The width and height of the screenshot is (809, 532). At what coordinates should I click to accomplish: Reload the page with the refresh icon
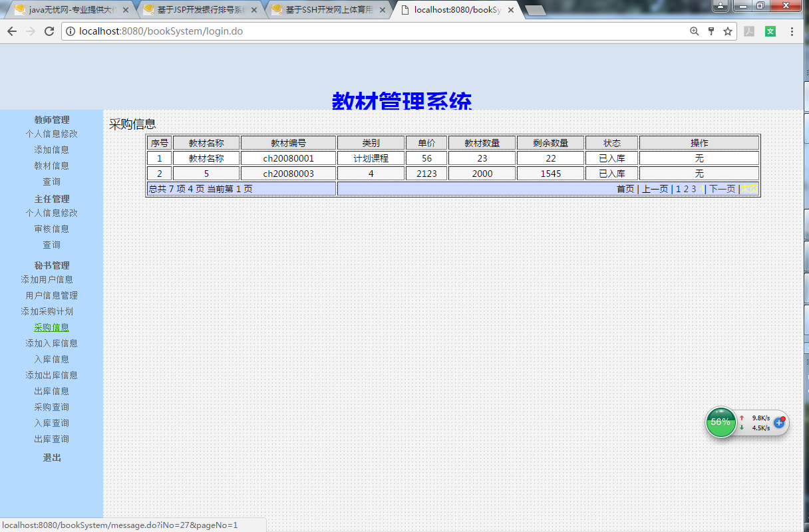point(49,31)
